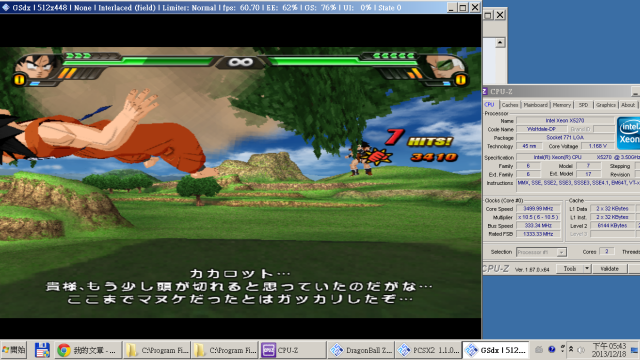Click the volume speaker icon in system tray
This screenshot has height=360, width=640.
click(x=580, y=350)
